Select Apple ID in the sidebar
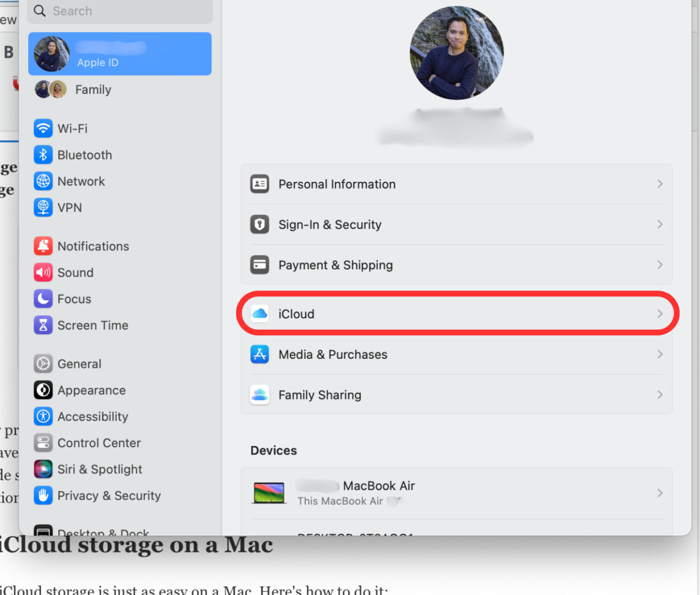Screen dimensions: 700x595 (120, 54)
